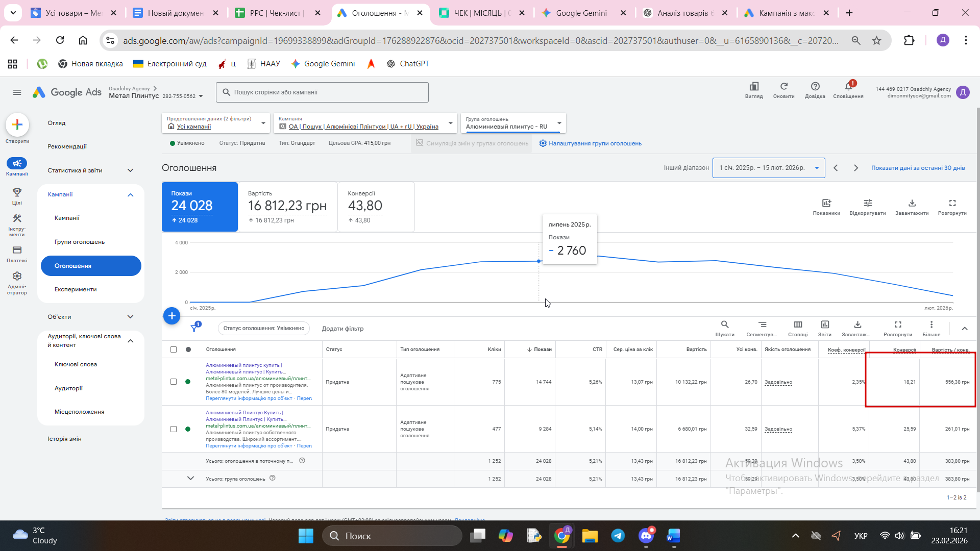Click Налаштування групи оголошень link

click(x=595, y=143)
